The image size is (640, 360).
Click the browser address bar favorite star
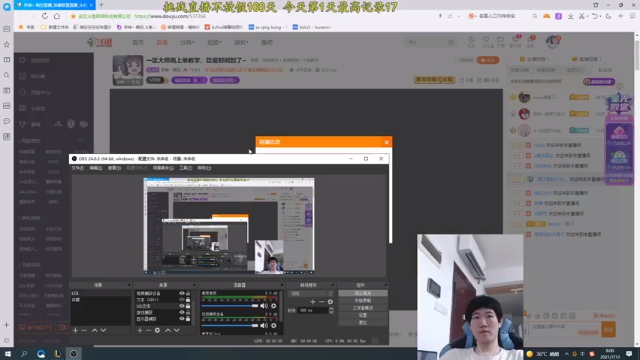click(73, 16)
